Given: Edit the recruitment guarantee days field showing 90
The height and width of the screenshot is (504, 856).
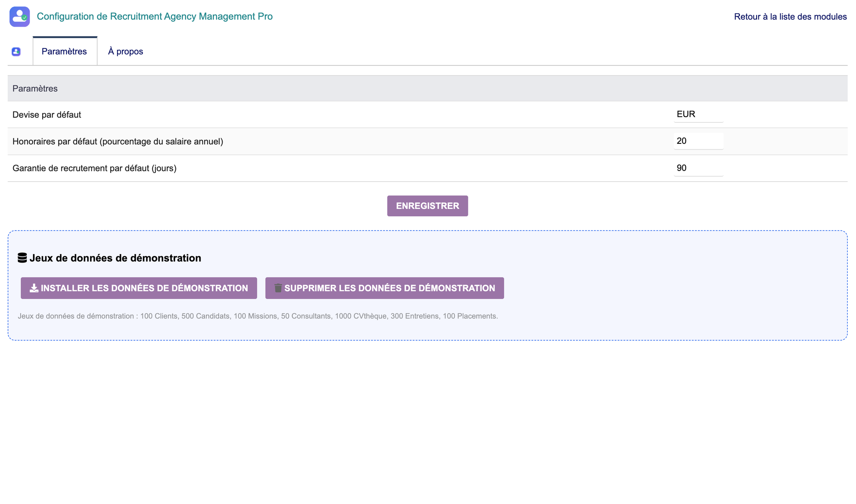Looking at the screenshot, I should [x=698, y=168].
